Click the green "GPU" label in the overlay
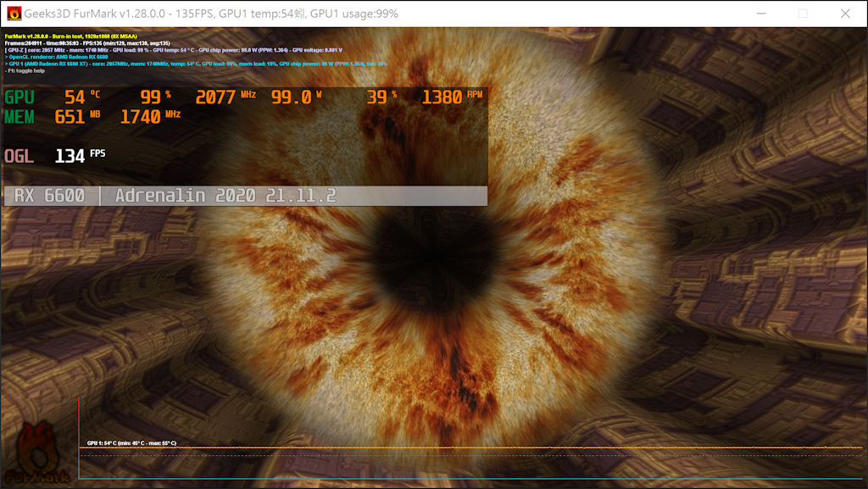This screenshot has width=868, height=489. click(x=19, y=97)
